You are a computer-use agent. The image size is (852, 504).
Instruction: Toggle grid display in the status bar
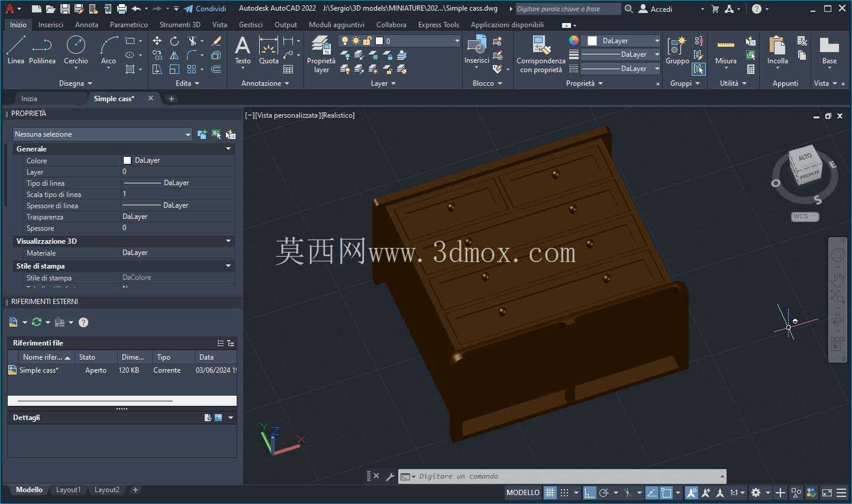tap(550, 493)
